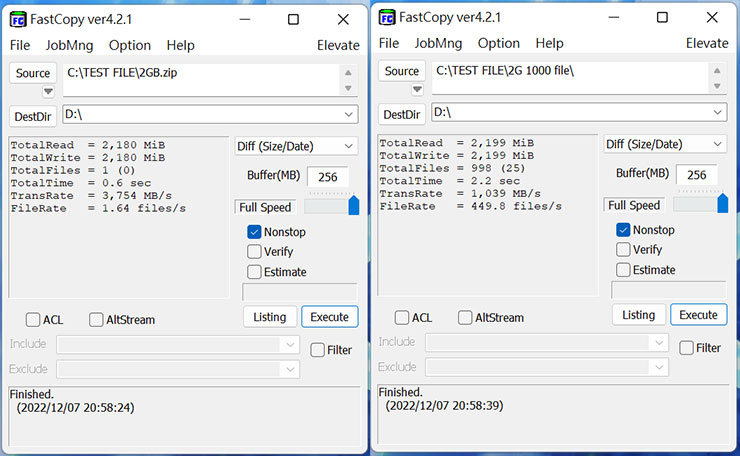Open the JobMng menu in the left window
The height and width of the screenshot is (456, 740).
click(x=69, y=45)
